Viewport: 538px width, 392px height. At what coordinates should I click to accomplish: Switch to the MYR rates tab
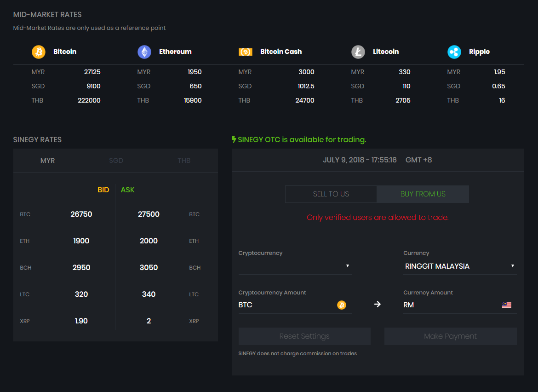pos(47,160)
